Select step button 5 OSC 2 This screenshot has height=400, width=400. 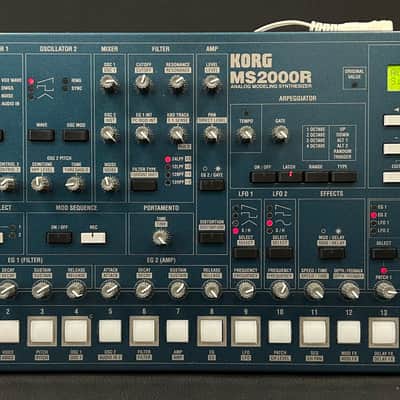(110, 331)
